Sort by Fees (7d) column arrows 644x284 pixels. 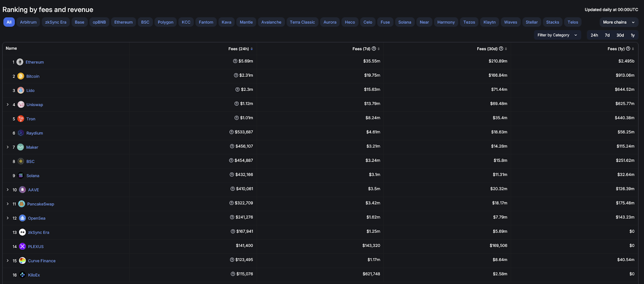[x=379, y=49]
